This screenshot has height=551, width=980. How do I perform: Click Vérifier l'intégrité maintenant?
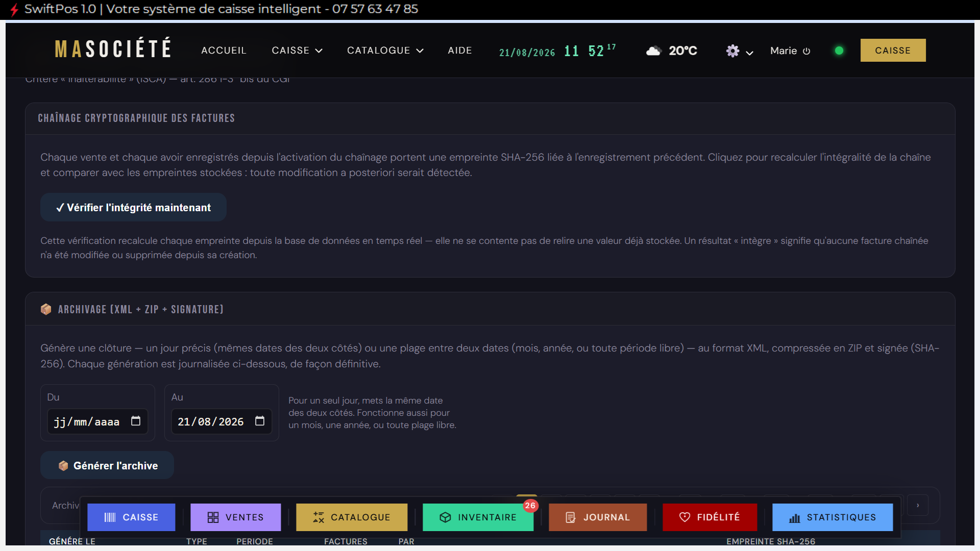(x=133, y=207)
